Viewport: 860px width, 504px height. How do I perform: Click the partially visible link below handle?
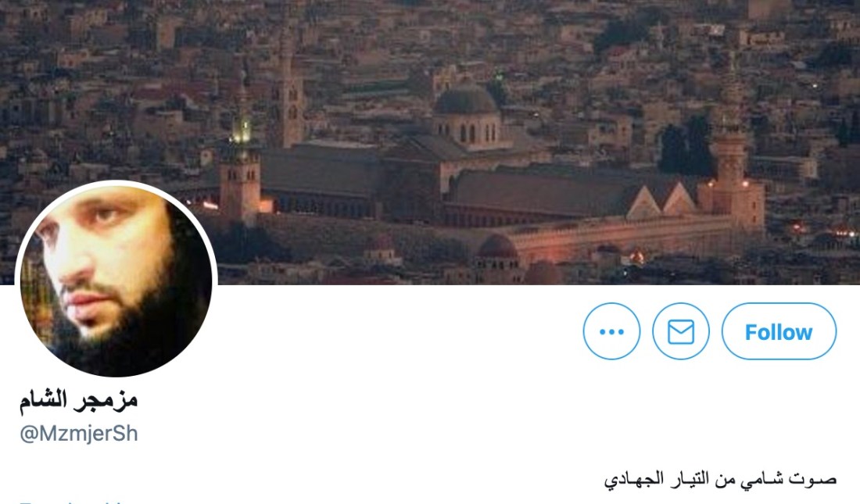(74, 501)
